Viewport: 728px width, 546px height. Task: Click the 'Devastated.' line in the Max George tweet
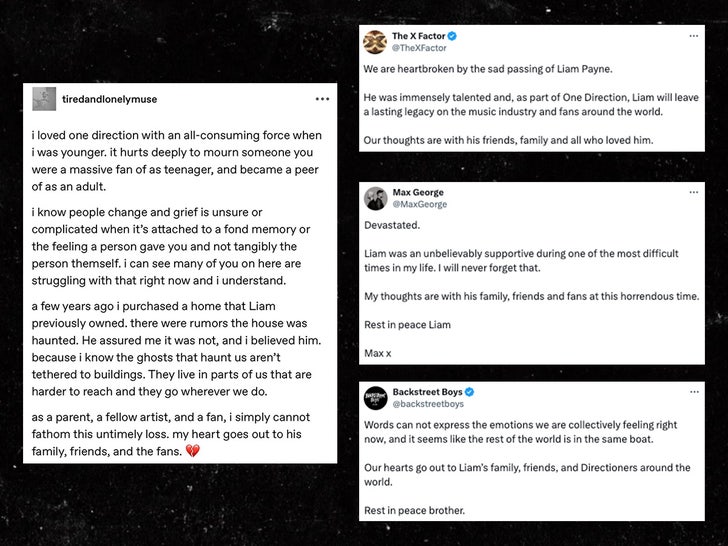click(392, 225)
